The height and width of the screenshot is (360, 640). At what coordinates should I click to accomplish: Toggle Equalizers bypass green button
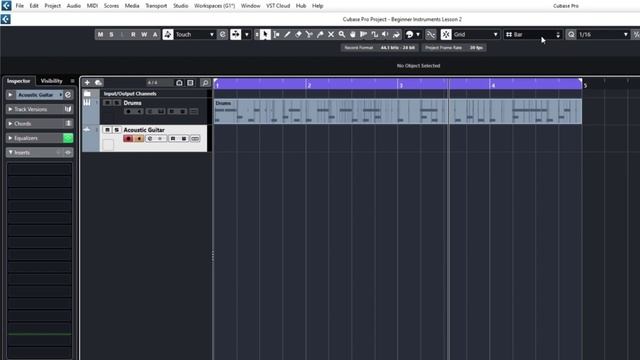coord(68,138)
